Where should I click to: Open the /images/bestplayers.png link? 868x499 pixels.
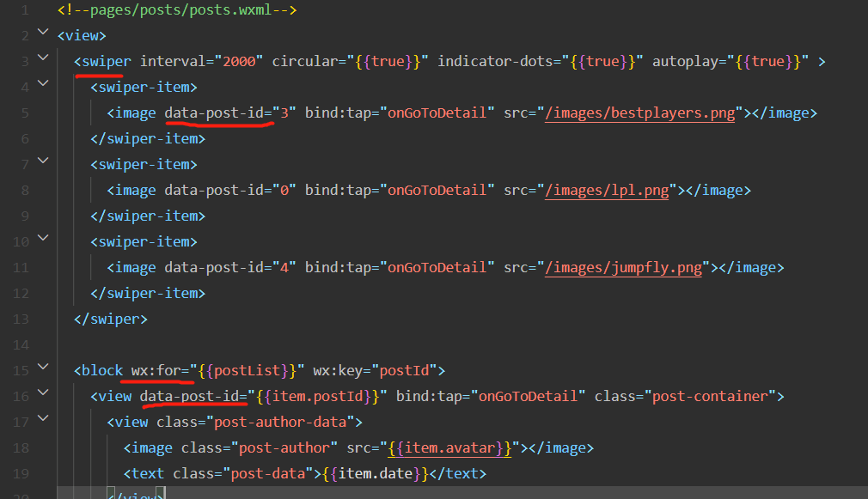(x=640, y=113)
